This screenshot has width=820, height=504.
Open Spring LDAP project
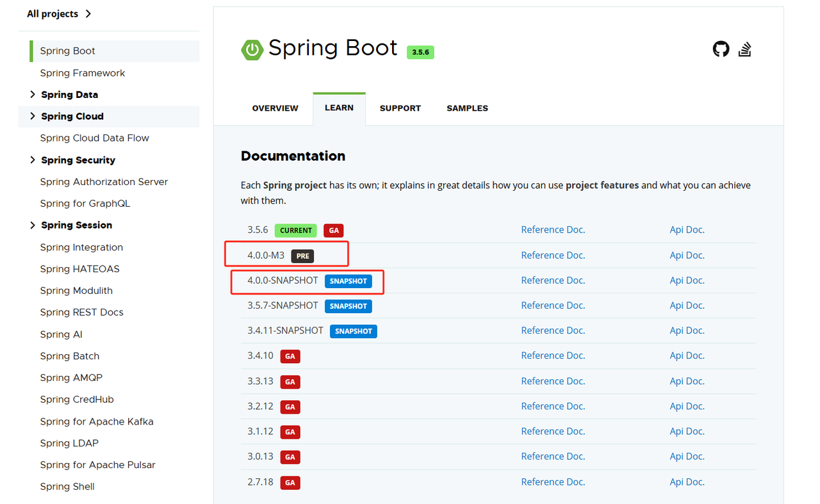tap(69, 443)
